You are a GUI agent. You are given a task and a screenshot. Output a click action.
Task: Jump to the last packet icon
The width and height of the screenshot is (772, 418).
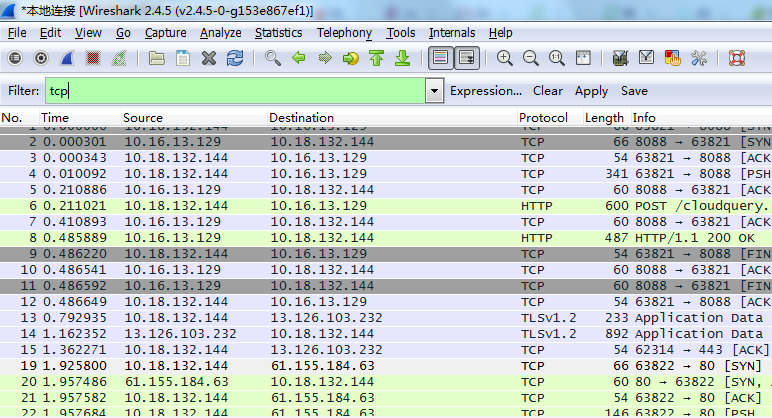click(403, 58)
